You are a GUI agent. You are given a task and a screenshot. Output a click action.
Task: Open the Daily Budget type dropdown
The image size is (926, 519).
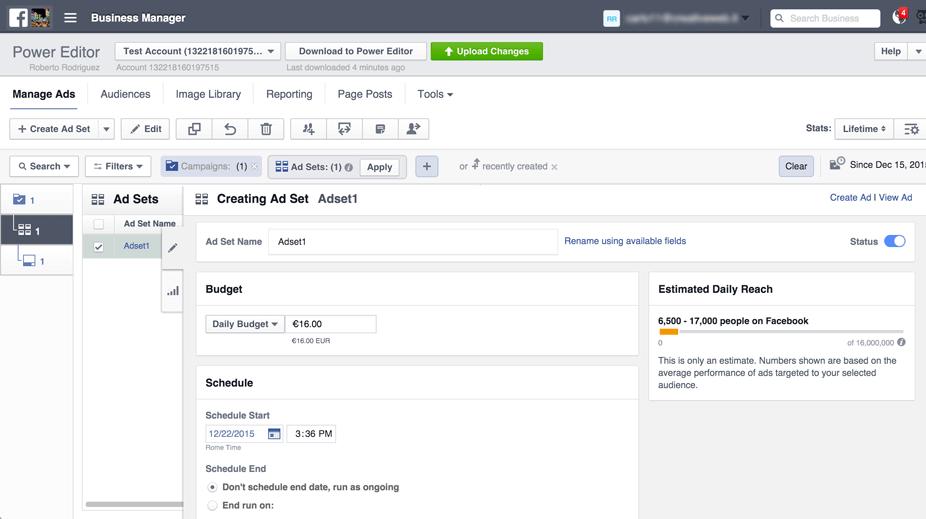(245, 324)
